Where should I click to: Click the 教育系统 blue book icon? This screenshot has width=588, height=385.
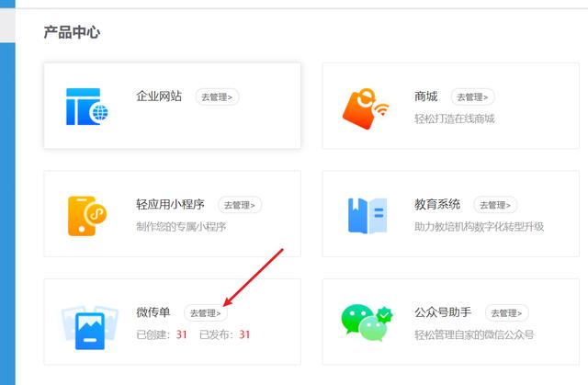click(x=367, y=216)
